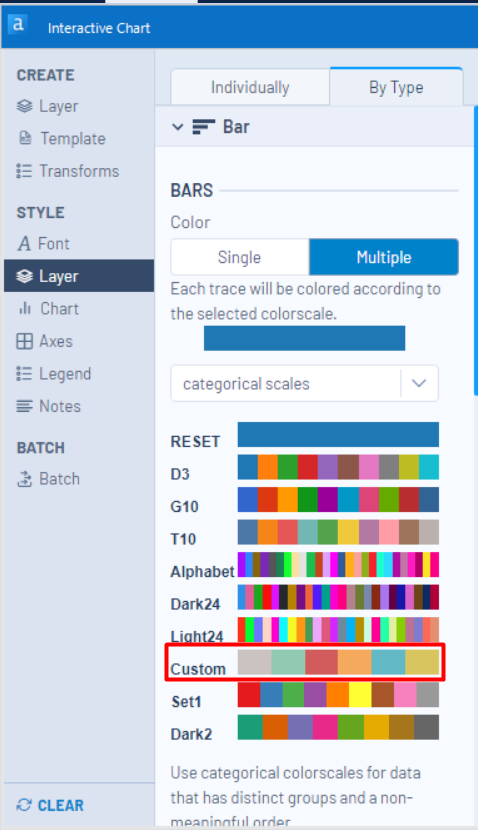
Task: Open the categorical scales dropdown
Action: 304,383
